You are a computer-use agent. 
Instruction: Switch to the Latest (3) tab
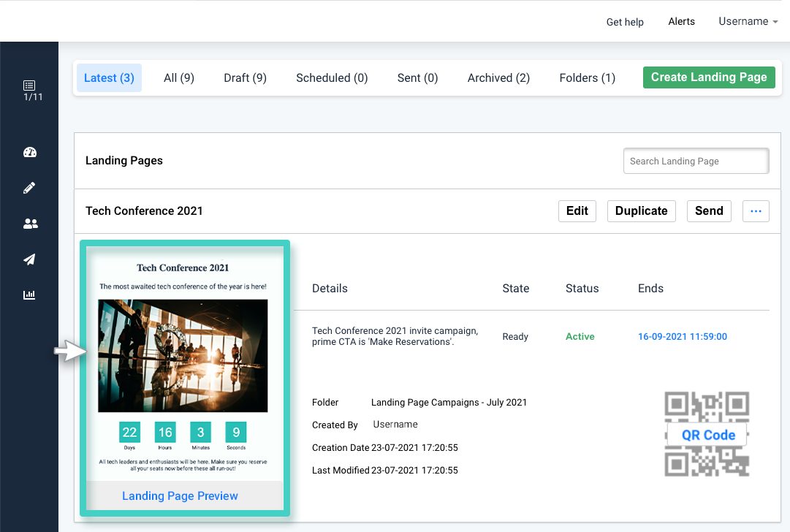tap(109, 78)
